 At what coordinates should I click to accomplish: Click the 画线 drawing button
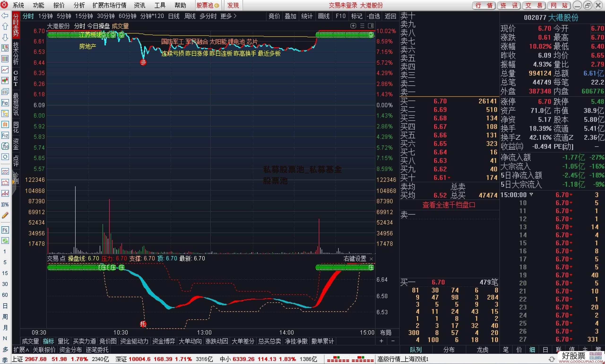pos(324,16)
